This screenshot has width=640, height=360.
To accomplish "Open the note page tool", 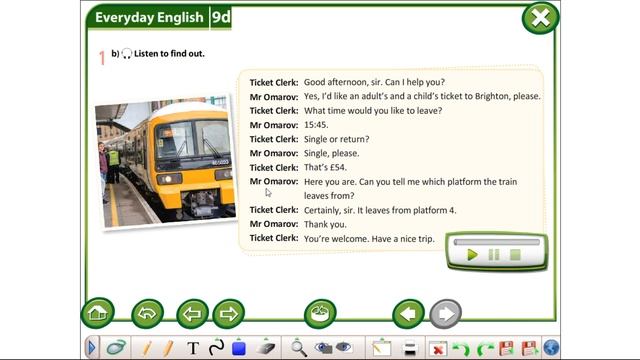I will tap(382, 348).
